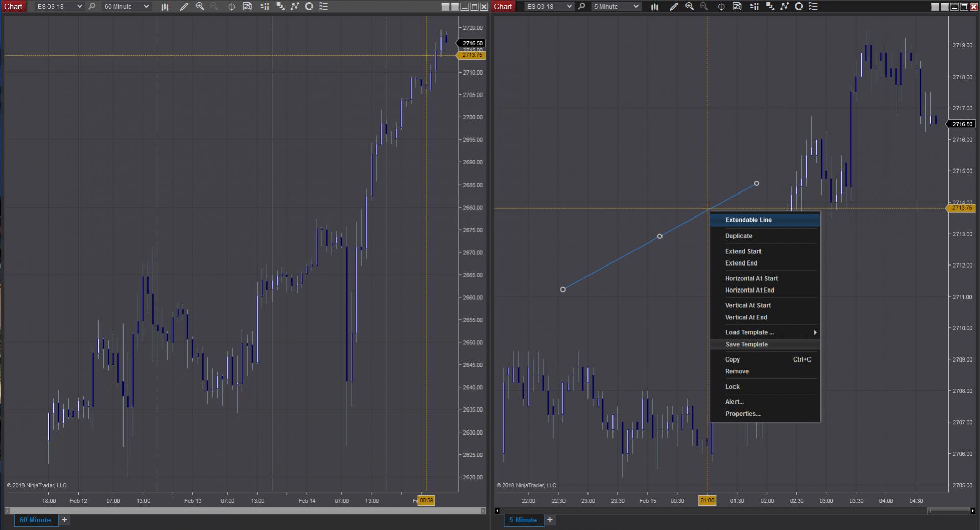This screenshot has width=980, height=530.
Task: Open Chart Trader icon in 60 Minute chart
Action: coord(264,7)
